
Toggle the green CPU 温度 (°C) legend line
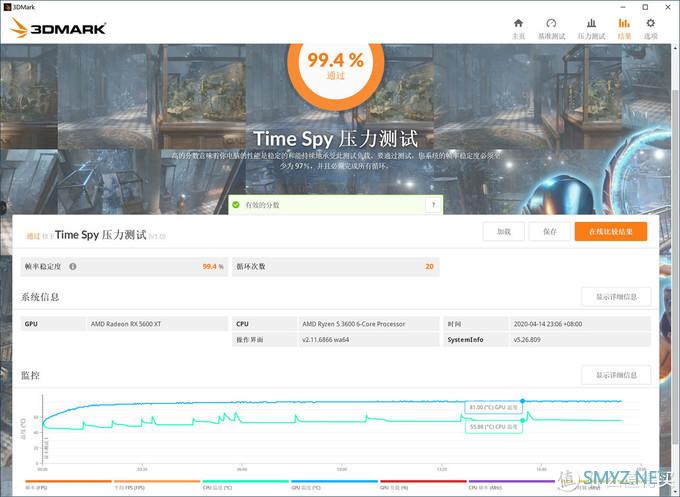(246, 481)
